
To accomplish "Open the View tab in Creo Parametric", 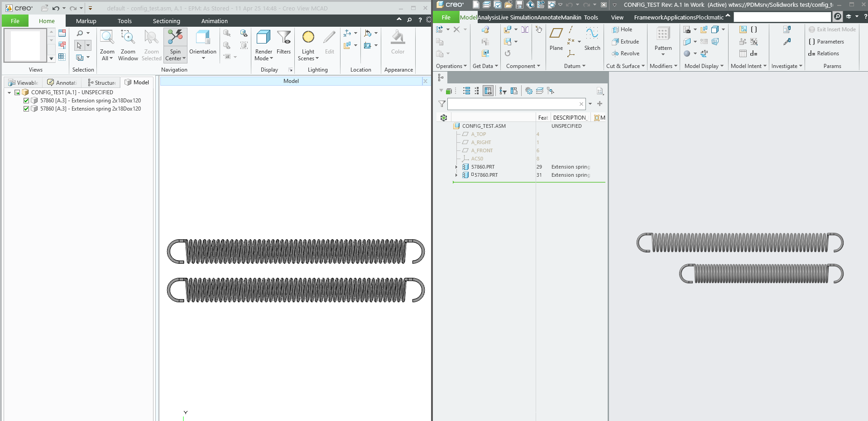I will [617, 18].
